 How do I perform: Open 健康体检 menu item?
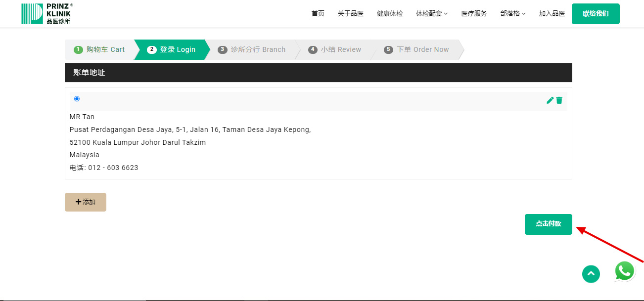click(390, 14)
